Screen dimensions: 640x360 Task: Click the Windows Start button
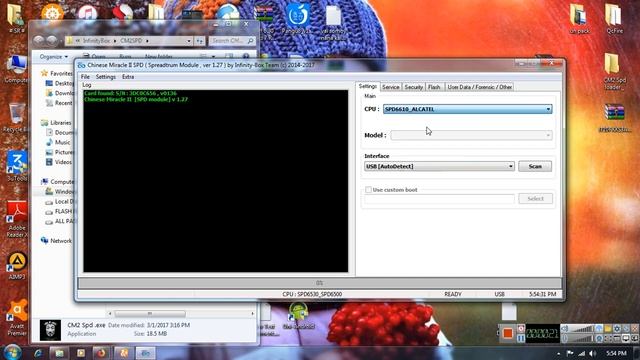[x=13, y=352]
